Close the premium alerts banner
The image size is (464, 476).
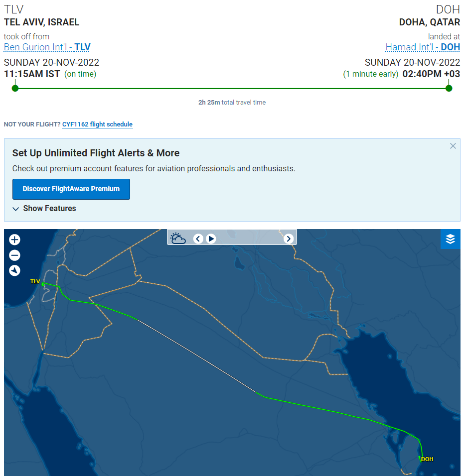click(x=453, y=146)
